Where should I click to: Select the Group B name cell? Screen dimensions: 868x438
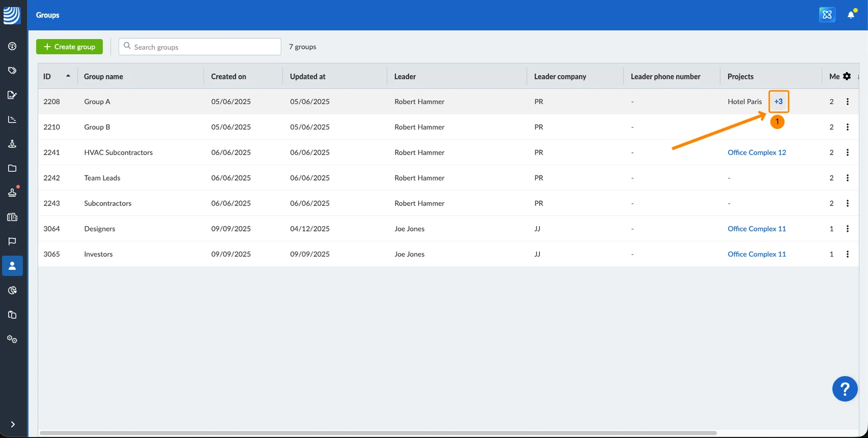click(97, 127)
